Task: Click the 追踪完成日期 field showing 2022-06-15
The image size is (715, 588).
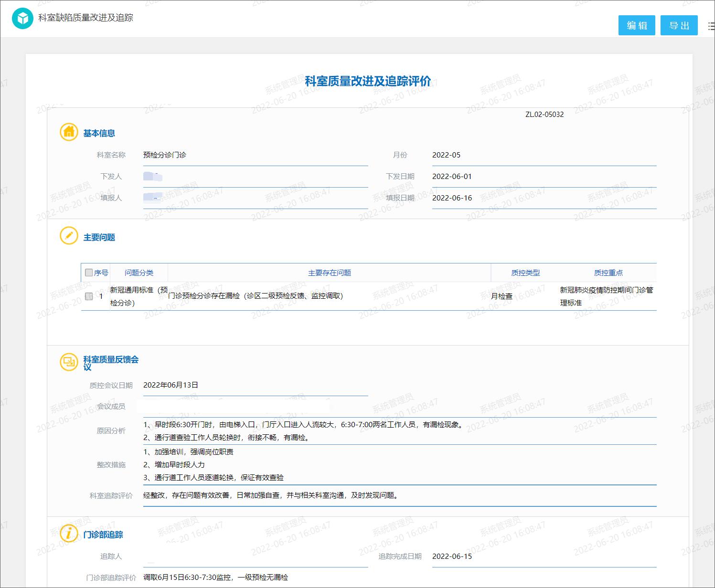Action: pos(544,556)
